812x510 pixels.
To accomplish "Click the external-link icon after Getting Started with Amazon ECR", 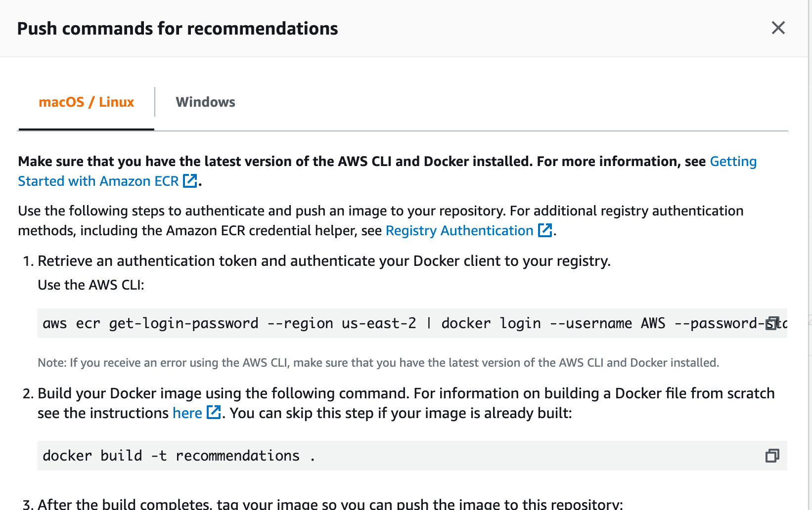I will coord(190,181).
